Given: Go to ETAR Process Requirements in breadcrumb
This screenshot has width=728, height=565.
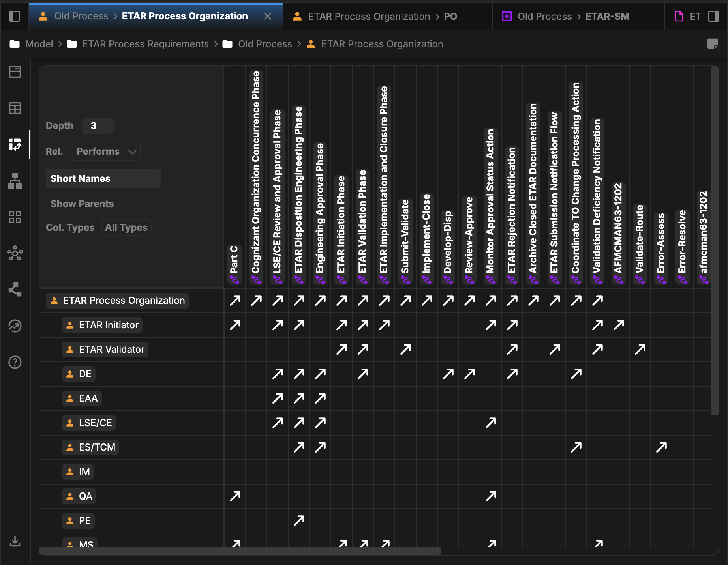Looking at the screenshot, I should 138,44.
